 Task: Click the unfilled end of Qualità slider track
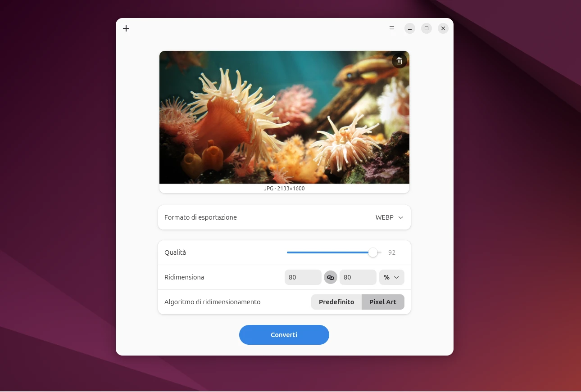(x=380, y=252)
